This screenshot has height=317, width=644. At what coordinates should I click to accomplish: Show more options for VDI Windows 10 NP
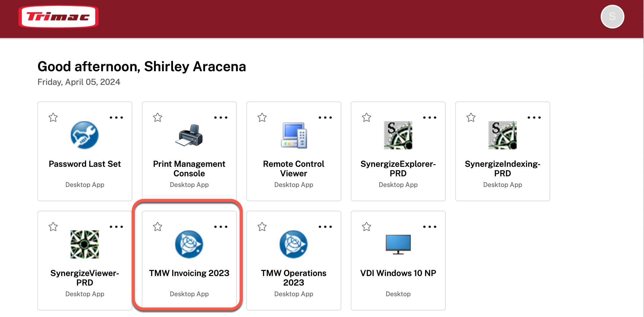tap(430, 227)
